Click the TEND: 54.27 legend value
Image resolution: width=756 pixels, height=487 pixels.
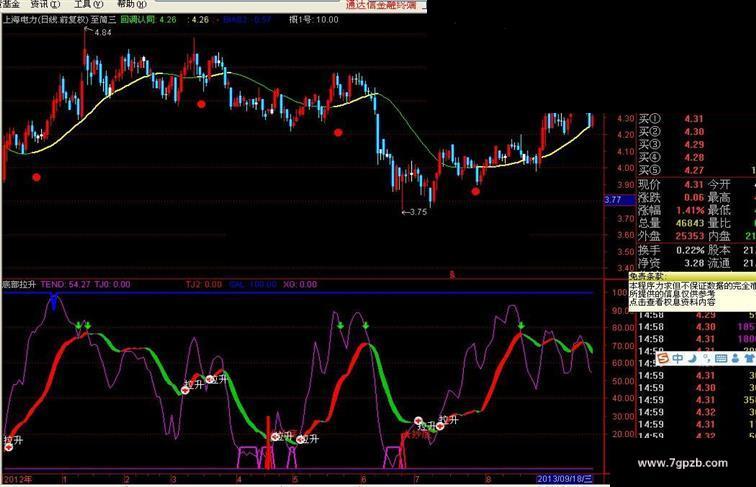point(66,284)
